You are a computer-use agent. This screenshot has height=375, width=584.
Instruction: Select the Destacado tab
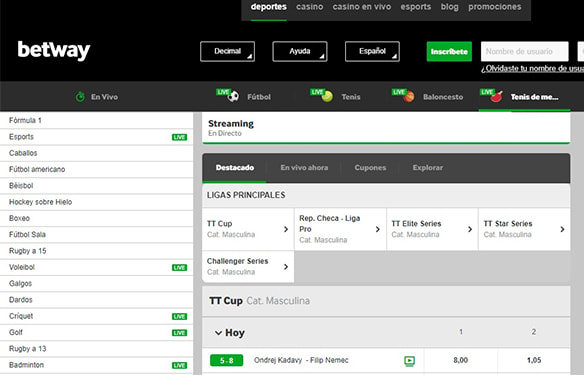235,168
